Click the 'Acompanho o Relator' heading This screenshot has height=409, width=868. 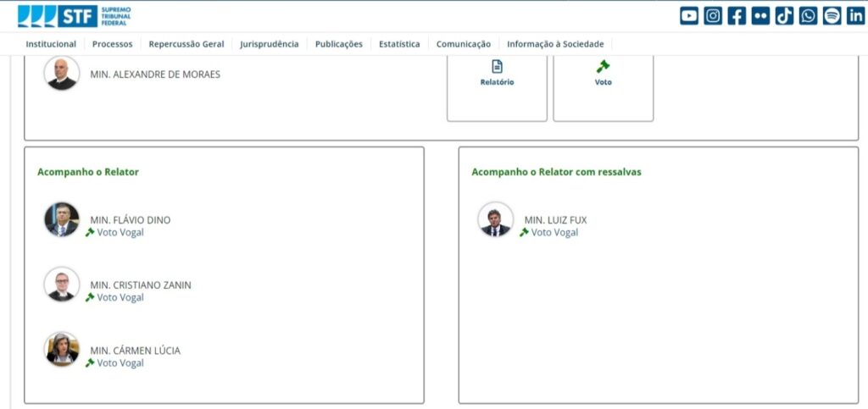point(88,172)
